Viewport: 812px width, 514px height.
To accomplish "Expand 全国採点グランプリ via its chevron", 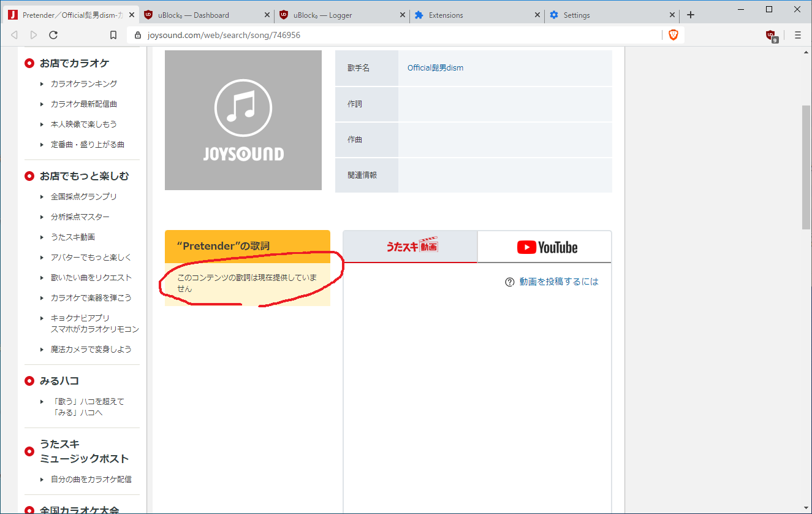I will (x=41, y=196).
